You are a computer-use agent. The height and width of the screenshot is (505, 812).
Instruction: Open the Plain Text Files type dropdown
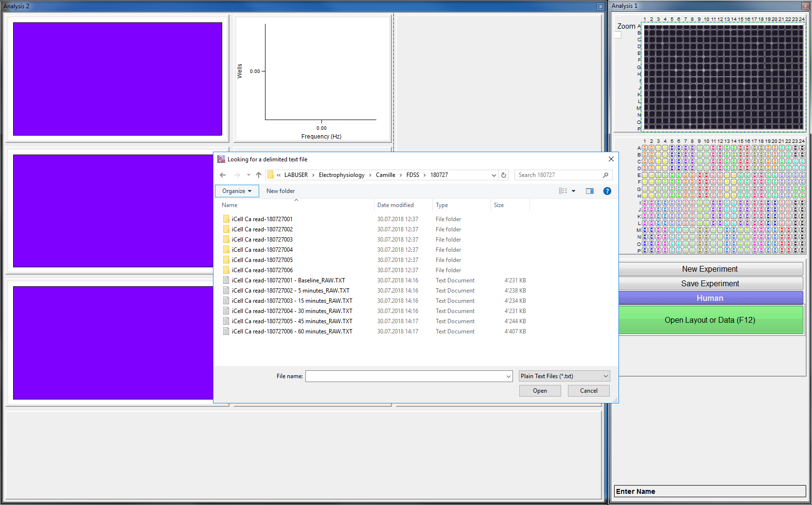(564, 376)
